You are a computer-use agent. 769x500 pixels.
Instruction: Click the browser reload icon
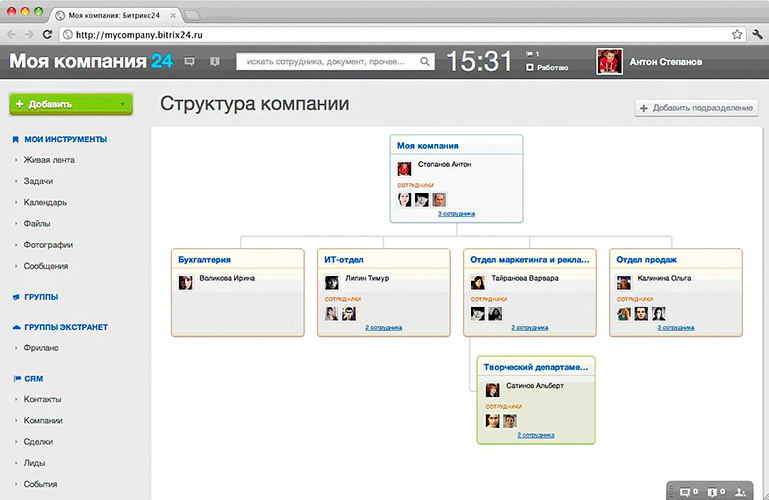(47, 34)
